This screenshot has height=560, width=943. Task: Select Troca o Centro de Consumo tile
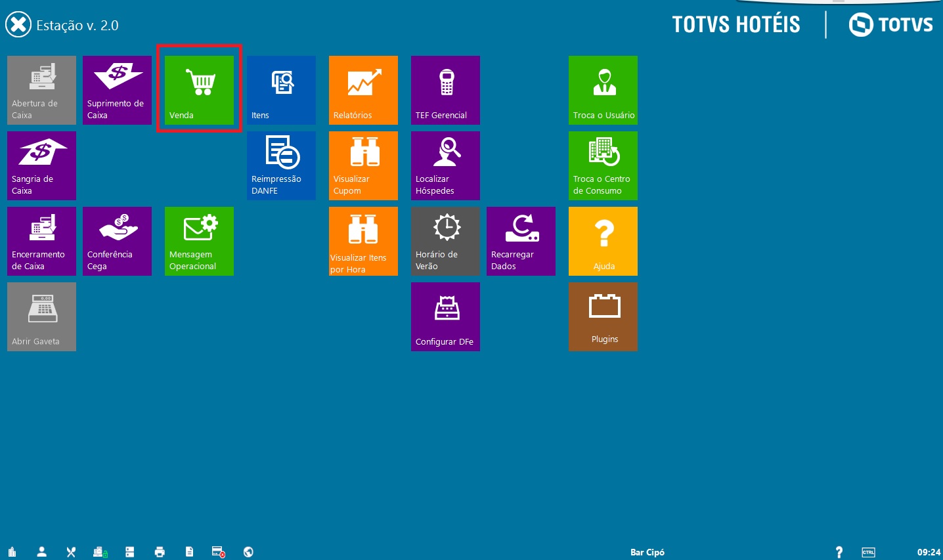point(603,165)
